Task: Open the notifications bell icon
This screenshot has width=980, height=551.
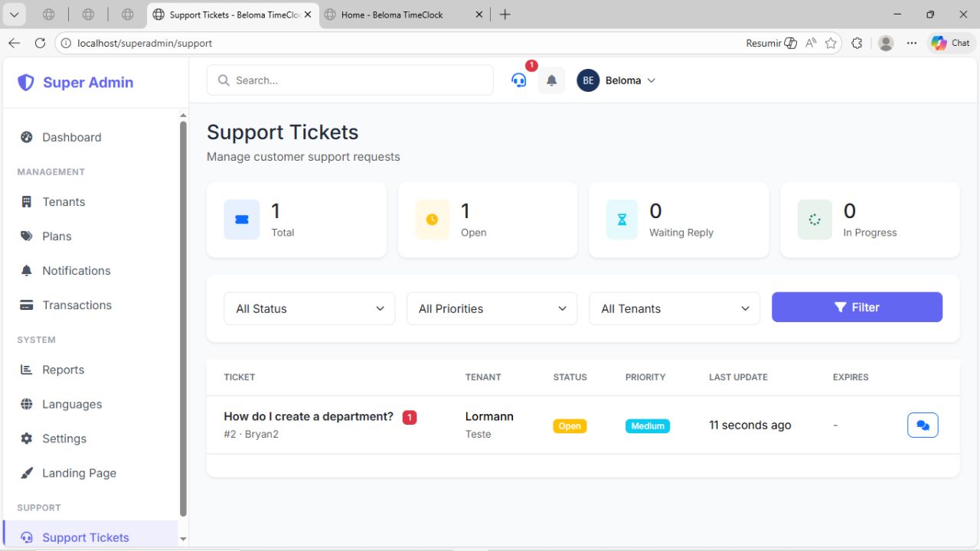Action: [x=551, y=80]
